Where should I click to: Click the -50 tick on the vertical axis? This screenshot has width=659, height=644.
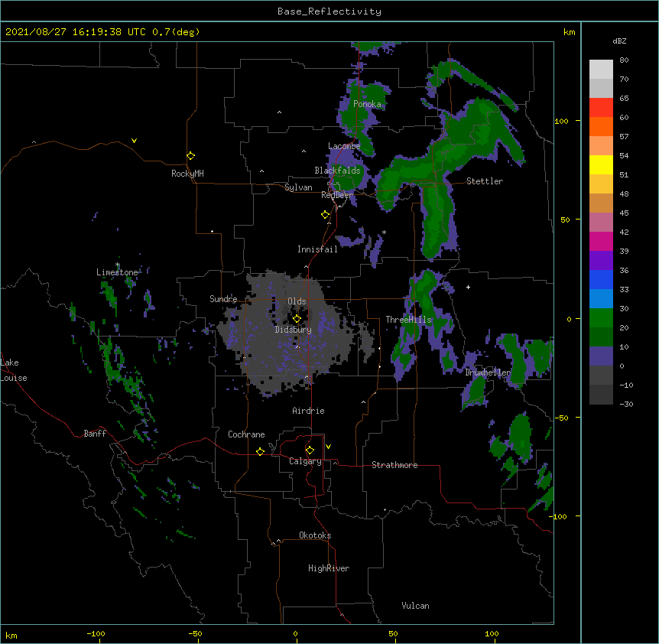coord(561,418)
